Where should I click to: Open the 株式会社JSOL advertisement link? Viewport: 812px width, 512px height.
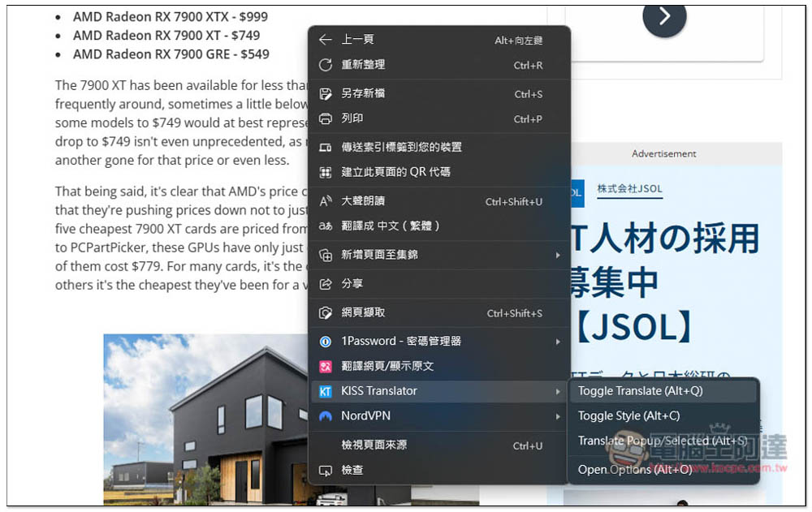click(x=629, y=189)
